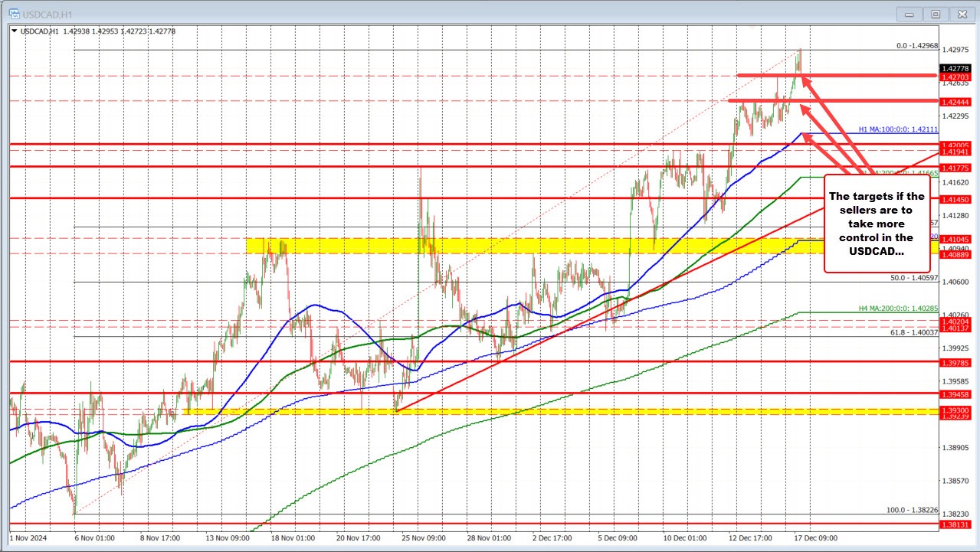This screenshot has width=980, height=552.
Task: Click the red price label 1.42005
Action: [x=957, y=144]
